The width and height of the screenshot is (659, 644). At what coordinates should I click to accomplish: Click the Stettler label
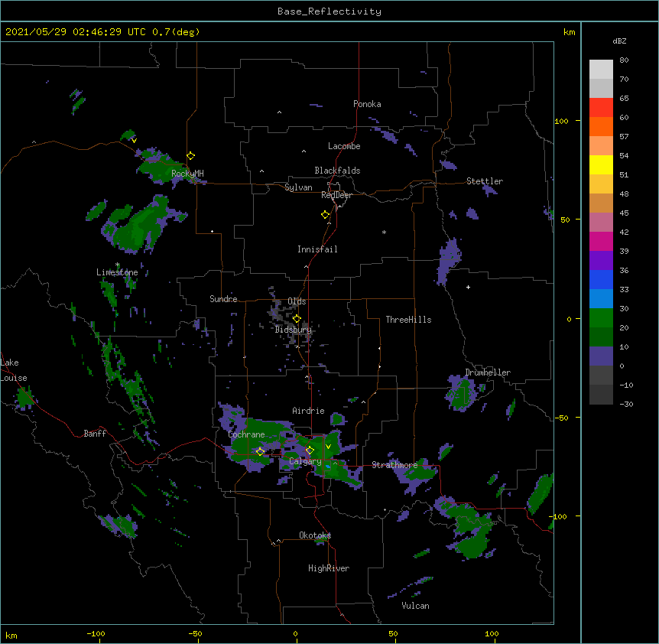pos(485,181)
